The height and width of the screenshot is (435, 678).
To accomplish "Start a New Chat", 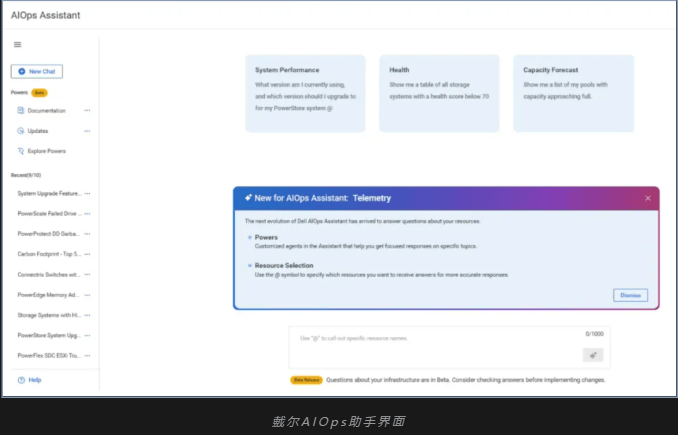I will (x=37, y=71).
